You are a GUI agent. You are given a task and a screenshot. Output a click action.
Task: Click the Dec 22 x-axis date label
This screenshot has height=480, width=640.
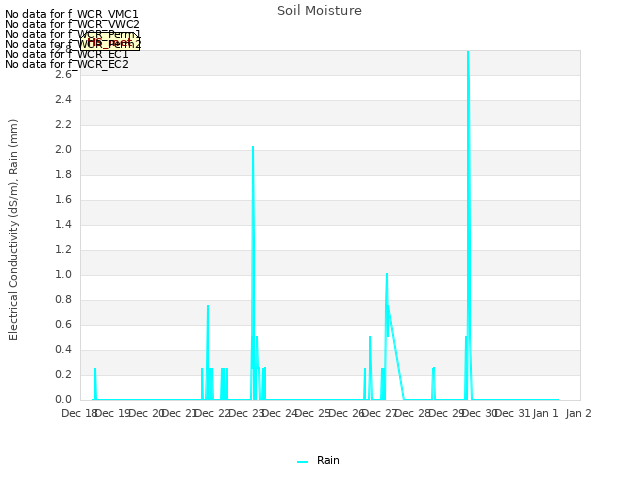(x=213, y=414)
